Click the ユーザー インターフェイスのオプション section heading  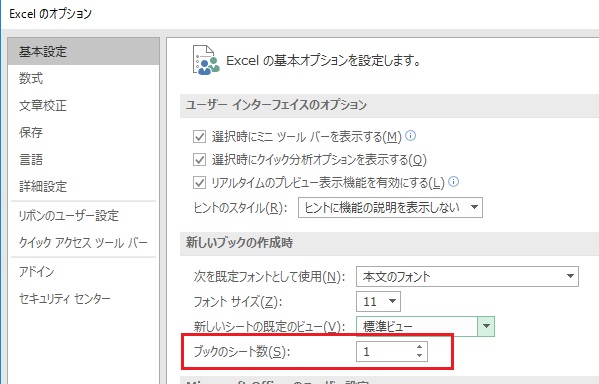coord(276,105)
